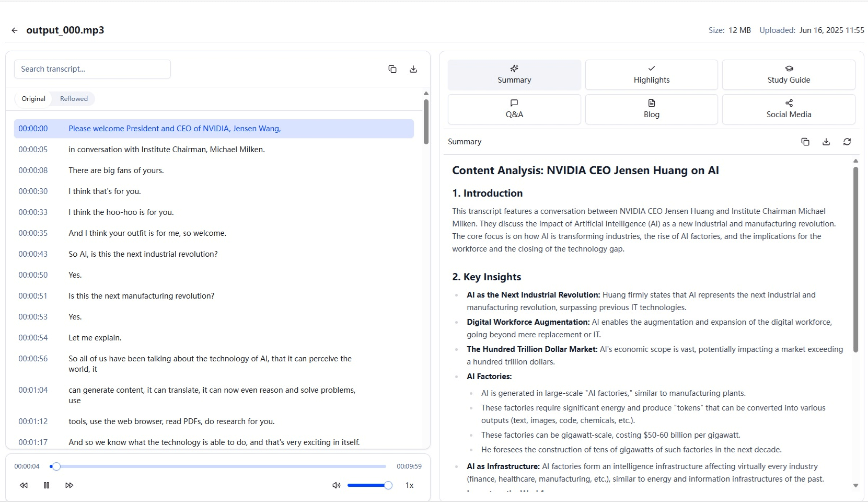The image size is (868, 502).
Task: Rewind the audio
Action: (x=24, y=485)
